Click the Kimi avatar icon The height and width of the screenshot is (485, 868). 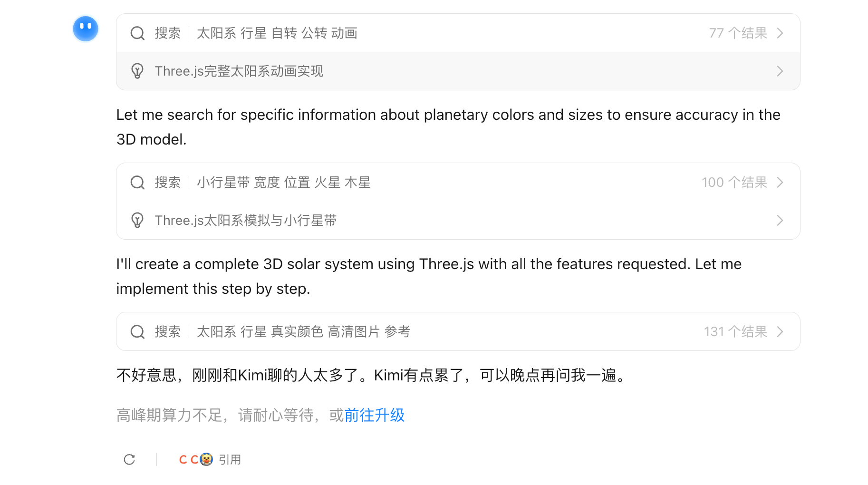[86, 29]
